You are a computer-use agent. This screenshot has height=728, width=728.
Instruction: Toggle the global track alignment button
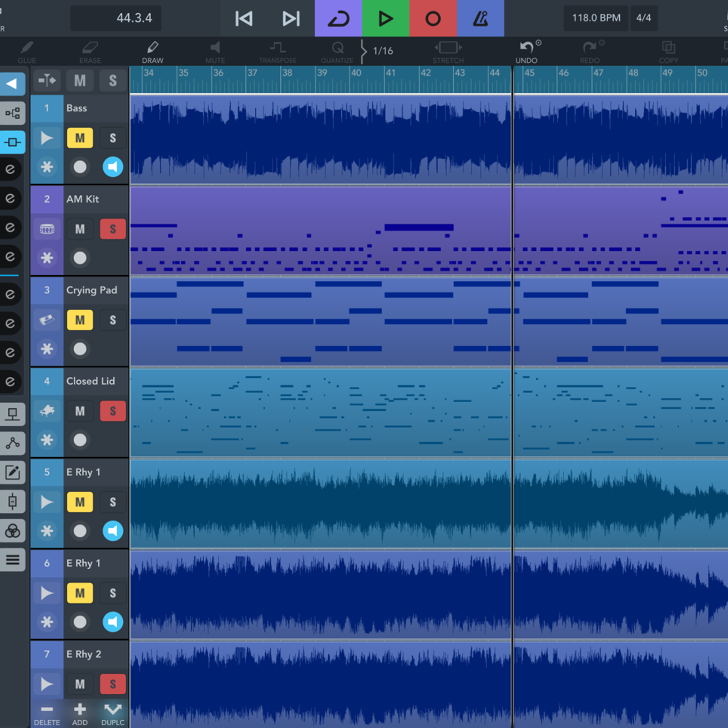(x=47, y=81)
